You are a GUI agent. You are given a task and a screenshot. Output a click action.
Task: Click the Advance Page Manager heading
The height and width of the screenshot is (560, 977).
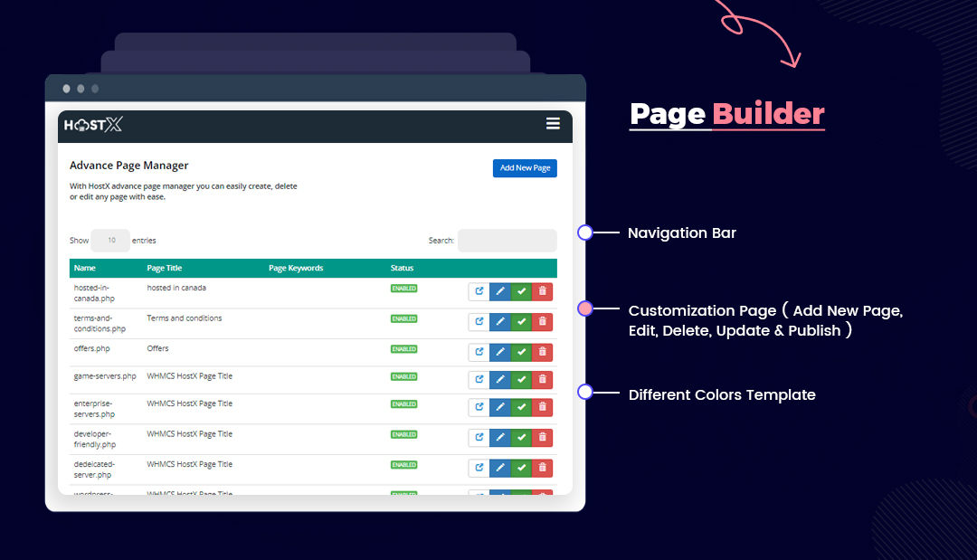coord(129,166)
